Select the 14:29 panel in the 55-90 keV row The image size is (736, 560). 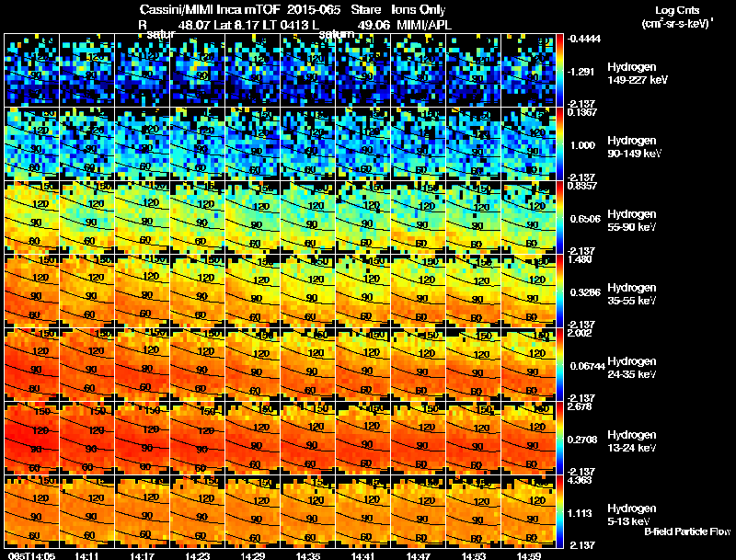tap(253, 217)
